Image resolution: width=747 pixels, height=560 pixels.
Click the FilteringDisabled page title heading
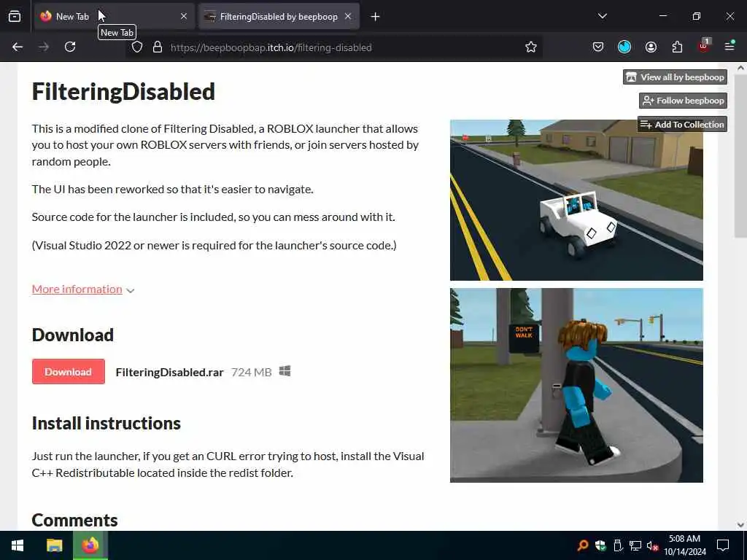(x=123, y=91)
